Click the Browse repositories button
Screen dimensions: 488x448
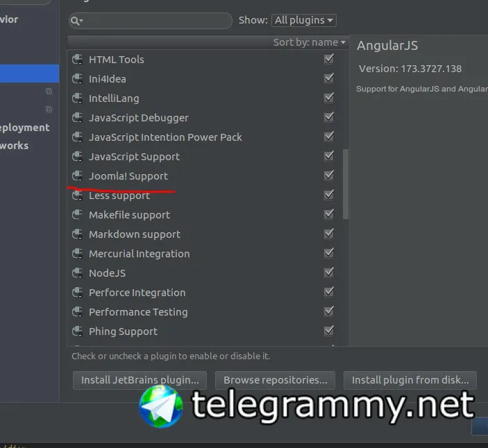coord(275,380)
